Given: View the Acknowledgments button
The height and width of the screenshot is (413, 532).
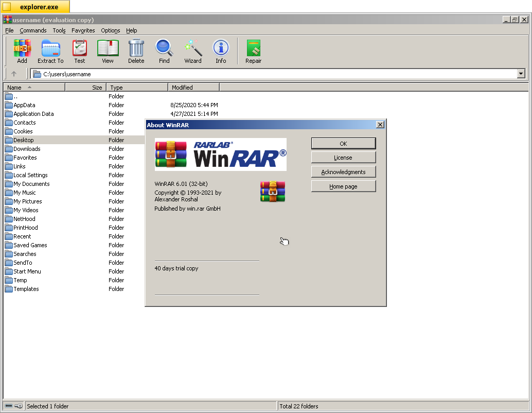Looking at the screenshot, I should click(x=343, y=172).
